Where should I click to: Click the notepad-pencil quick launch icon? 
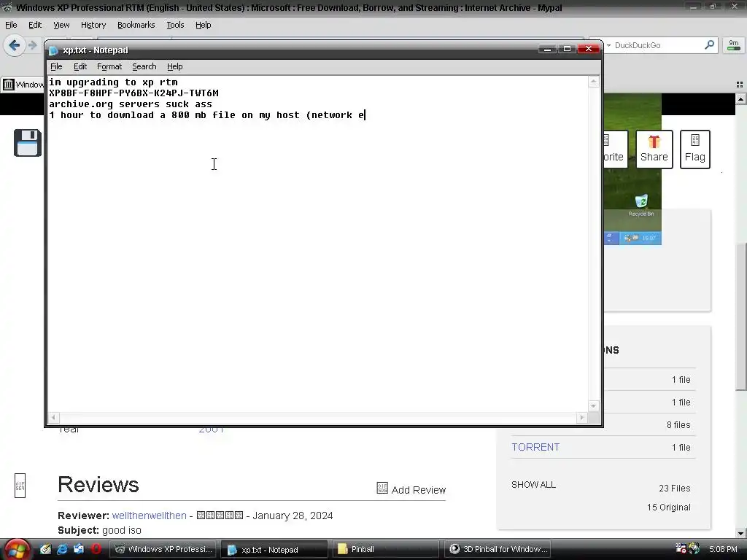[x=46, y=549]
